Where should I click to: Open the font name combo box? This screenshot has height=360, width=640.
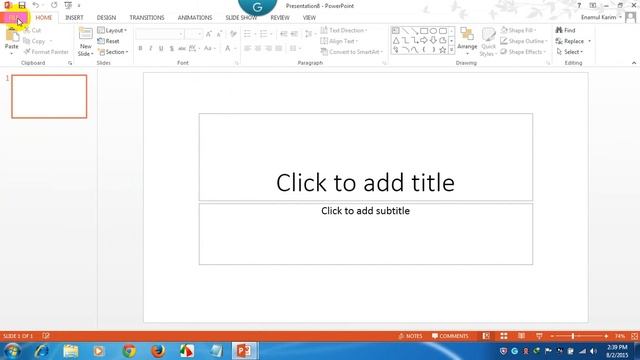[x=159, y=34]
